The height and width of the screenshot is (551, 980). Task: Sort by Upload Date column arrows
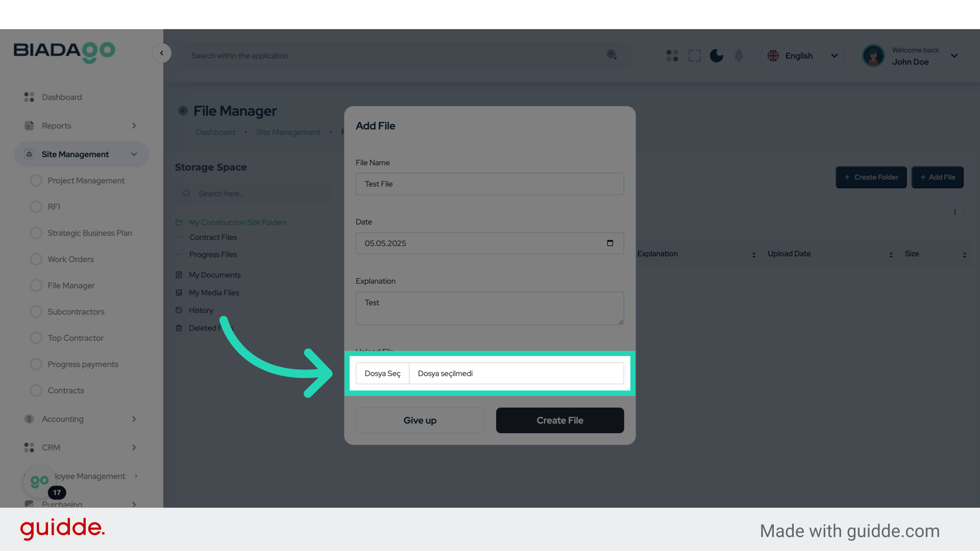click(x=891, y=254)
